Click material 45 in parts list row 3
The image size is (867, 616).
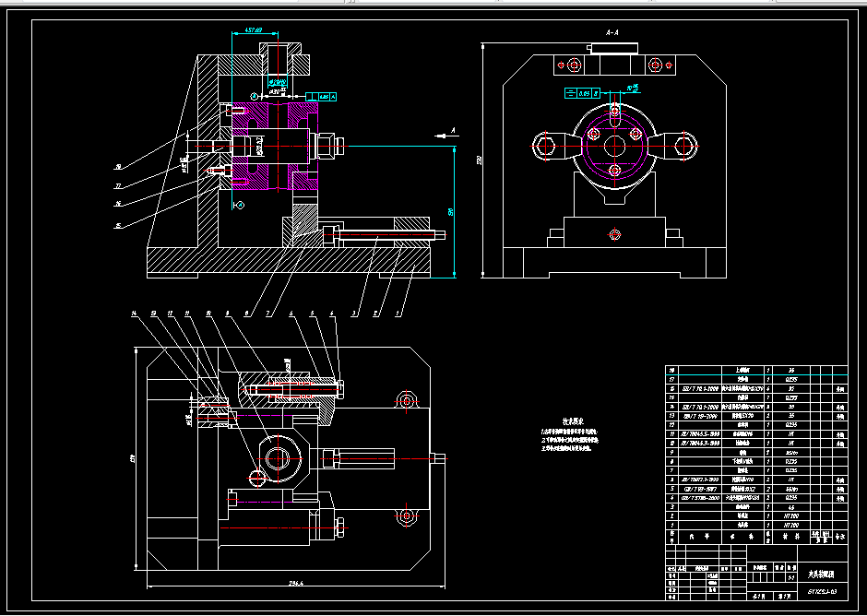tap(791, 506)
